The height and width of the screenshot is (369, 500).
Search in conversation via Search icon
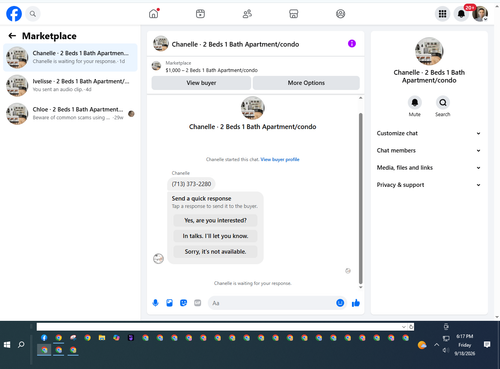(x=443, y=103)
